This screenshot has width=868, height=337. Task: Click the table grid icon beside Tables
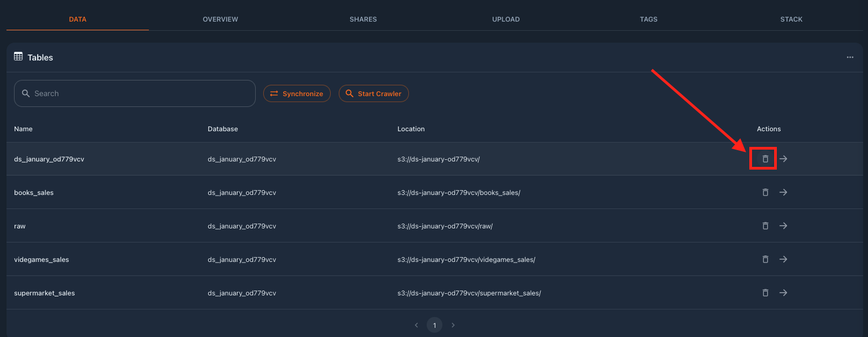click(18, 57)
